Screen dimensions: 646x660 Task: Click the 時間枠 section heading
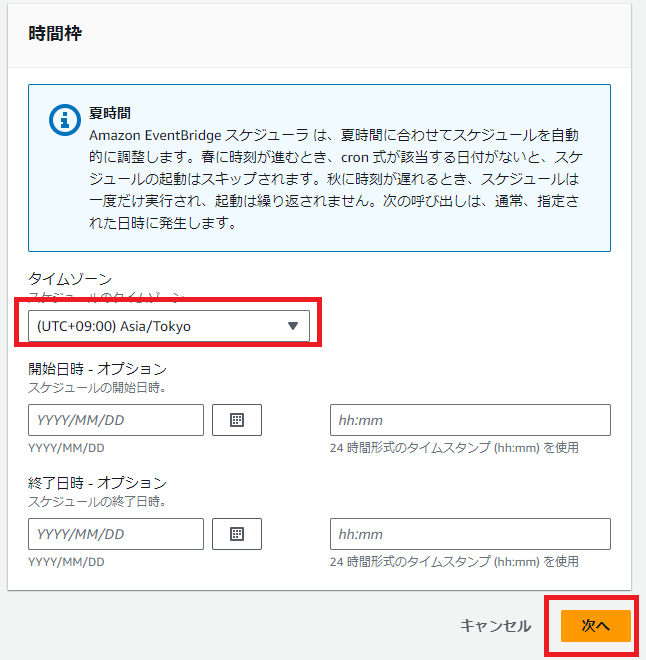coord(55,34)
